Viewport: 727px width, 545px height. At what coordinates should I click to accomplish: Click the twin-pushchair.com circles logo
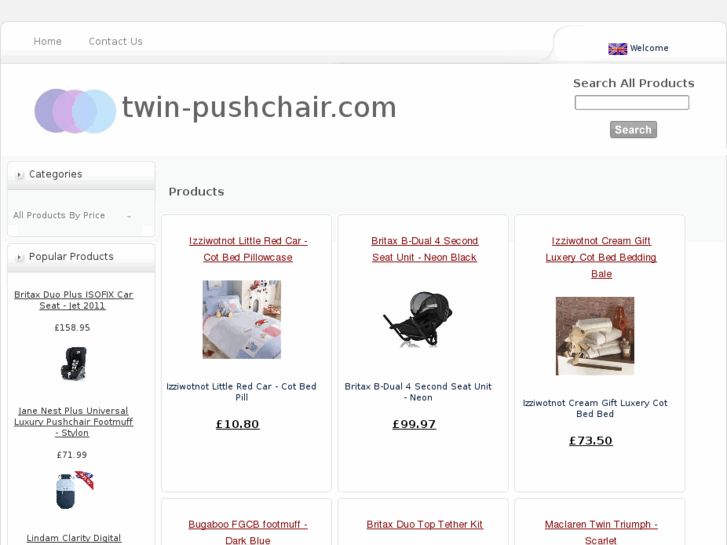pos(75,111)
